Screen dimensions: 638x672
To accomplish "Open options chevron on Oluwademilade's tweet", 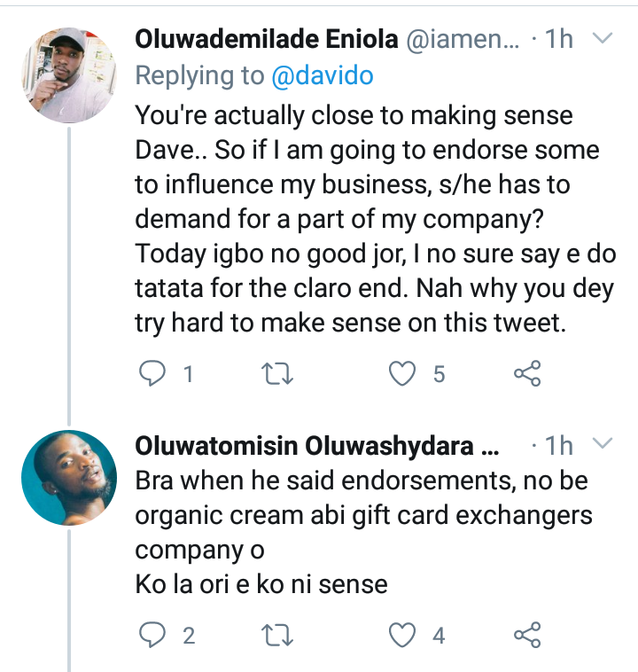I will [x=601, y=39].
